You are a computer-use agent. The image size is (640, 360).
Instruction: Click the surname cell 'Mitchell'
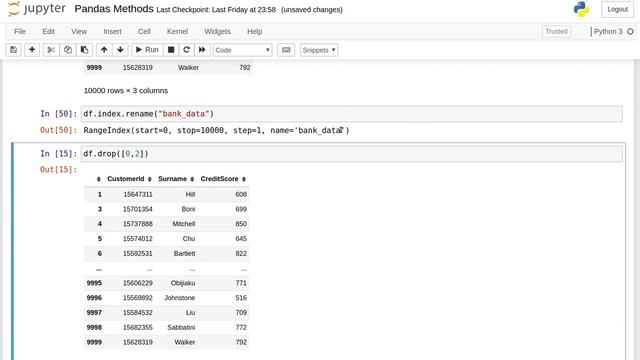184,224
